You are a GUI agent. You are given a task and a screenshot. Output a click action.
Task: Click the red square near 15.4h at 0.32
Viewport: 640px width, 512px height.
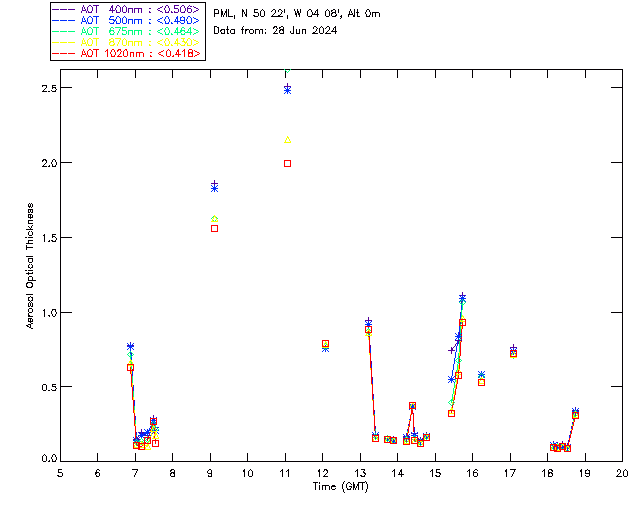coord(451,414)
